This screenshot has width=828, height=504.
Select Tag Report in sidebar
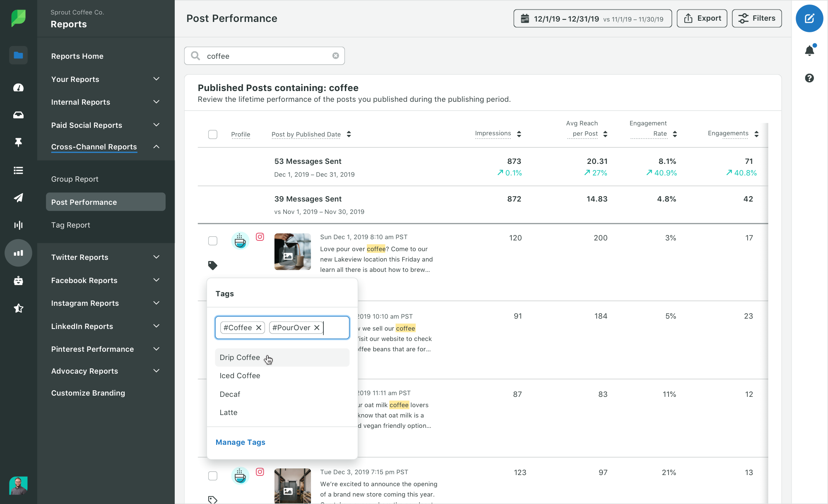pyautogui.click(x=70, y=225)
